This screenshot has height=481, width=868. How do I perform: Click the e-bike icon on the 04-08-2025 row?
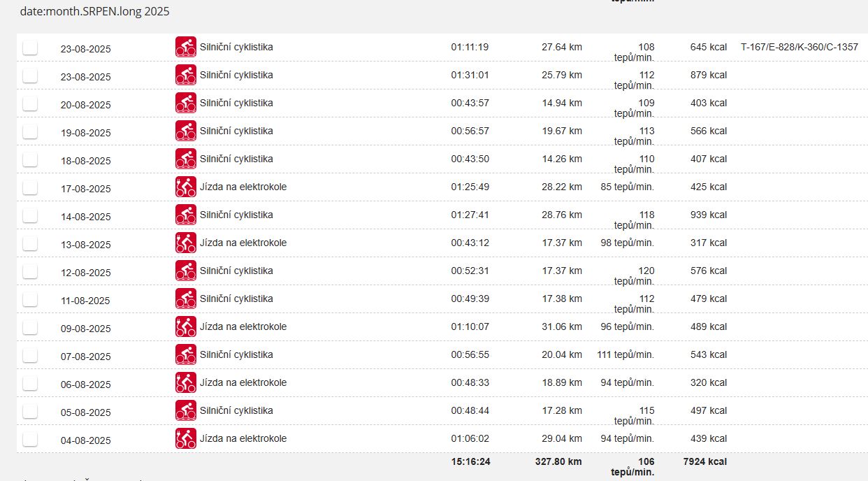coord(185,438)
